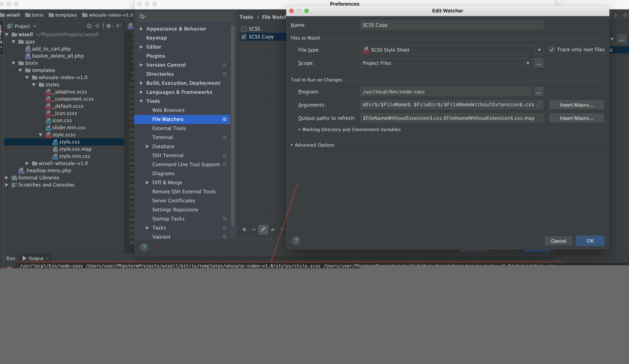Click bitrix breadcrumb in navigation bar
The width and height of the screenshot is (629, 364).
35,15
